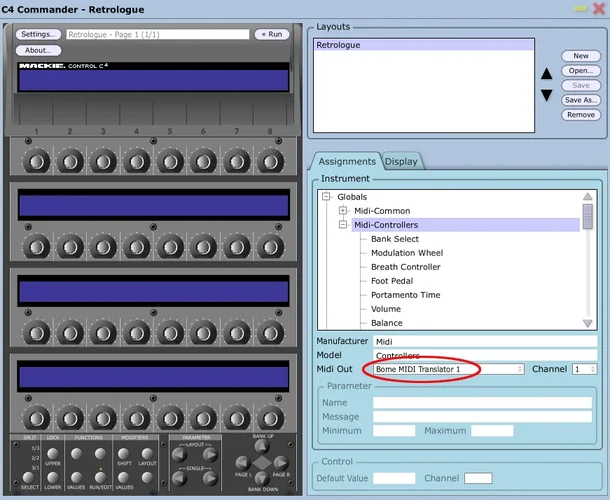This screenshot has width=610, height=500.
Task: Click the Maximum value field
Action: click(x=492, y=431)
